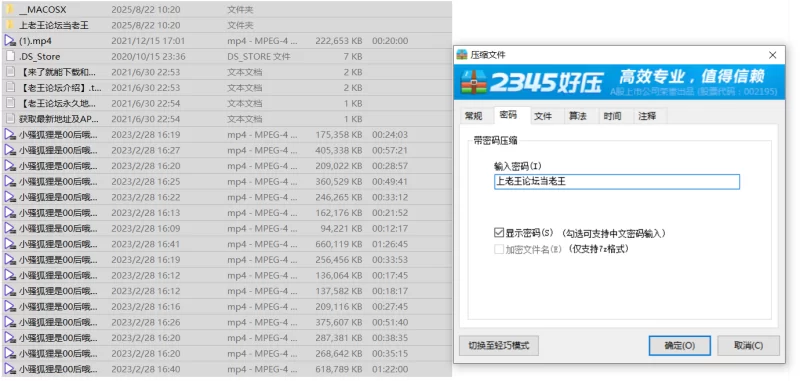Click the video icon in the 618,789 KB row
The image size is (800, 381).
10,369
